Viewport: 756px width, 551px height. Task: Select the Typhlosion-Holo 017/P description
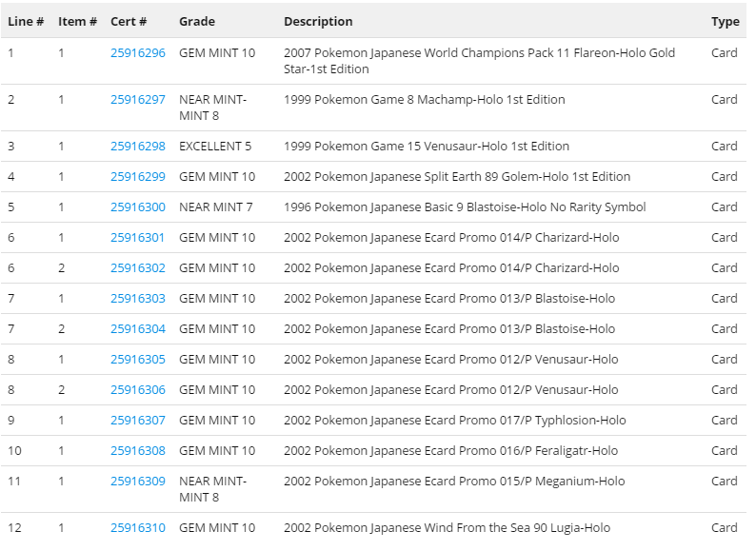point(455,421)
